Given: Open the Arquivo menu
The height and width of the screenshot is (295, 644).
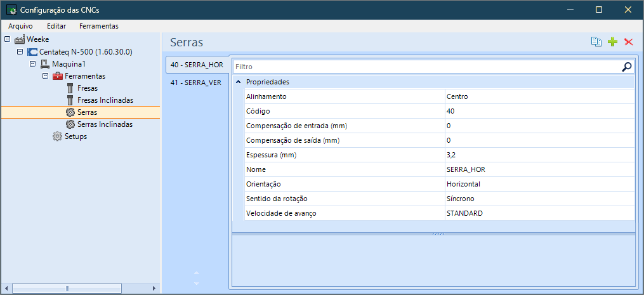Looking at the screenshot, I should [x=20, y=26].
